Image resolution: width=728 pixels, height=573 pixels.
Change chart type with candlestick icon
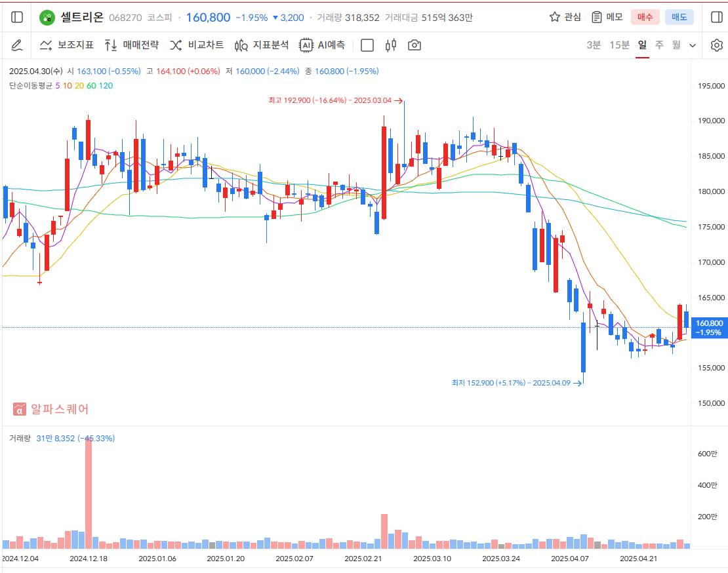(x=391, y=45)
